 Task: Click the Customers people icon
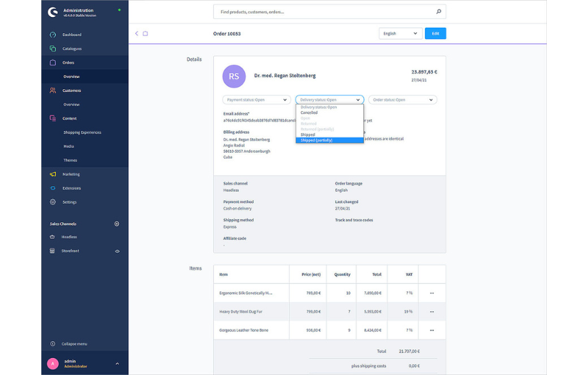tap(53, 91)
